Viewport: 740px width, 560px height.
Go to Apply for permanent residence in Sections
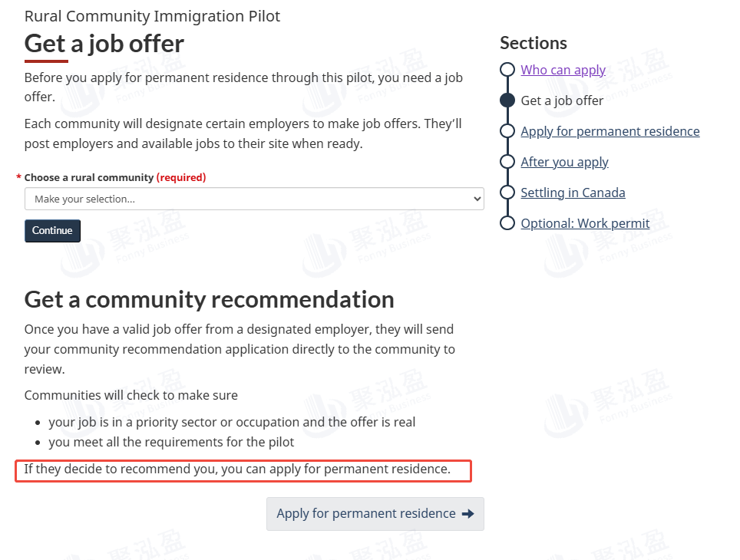610,131
